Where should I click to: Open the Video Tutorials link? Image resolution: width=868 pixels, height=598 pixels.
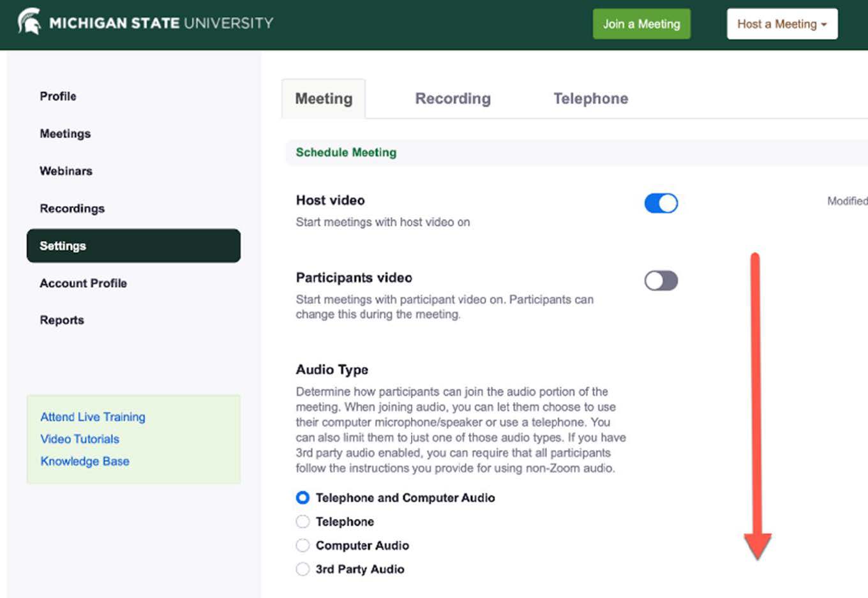pyautogui.click(x=80, y=439)
